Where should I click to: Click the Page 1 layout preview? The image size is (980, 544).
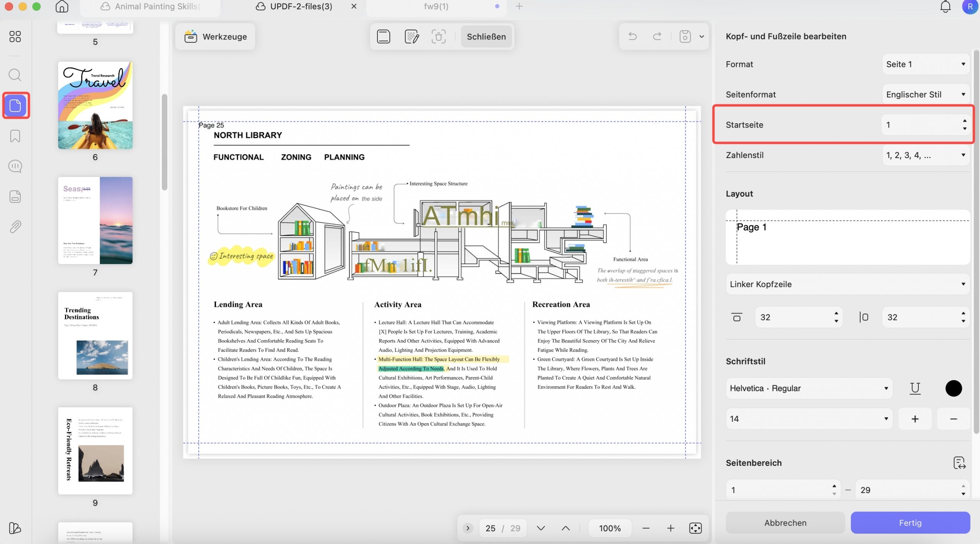848,237
